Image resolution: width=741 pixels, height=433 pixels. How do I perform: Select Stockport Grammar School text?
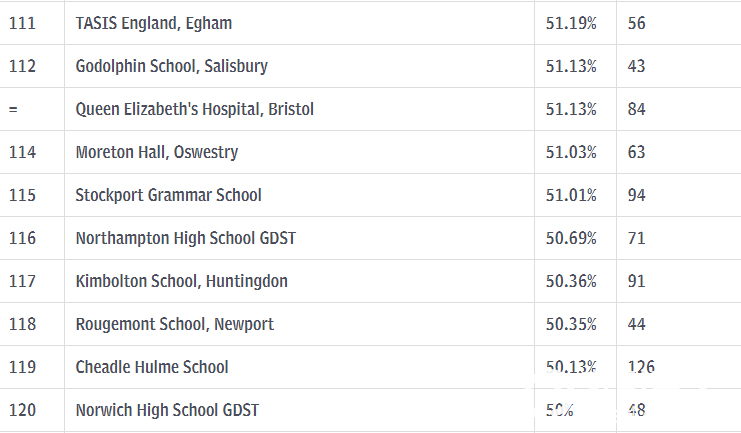coord(168,195)
